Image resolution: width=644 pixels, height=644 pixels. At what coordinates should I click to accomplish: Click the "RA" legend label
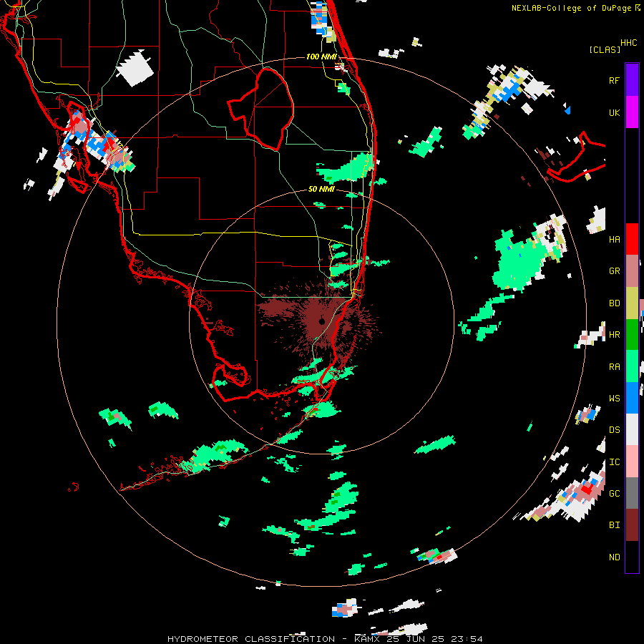pos(614,367)
